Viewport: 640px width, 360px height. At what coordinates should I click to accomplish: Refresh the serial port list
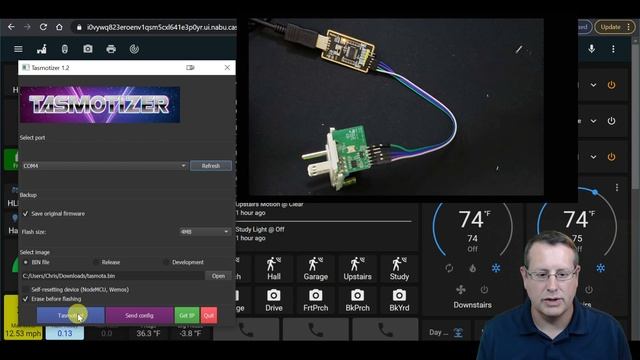pos(211,166)
